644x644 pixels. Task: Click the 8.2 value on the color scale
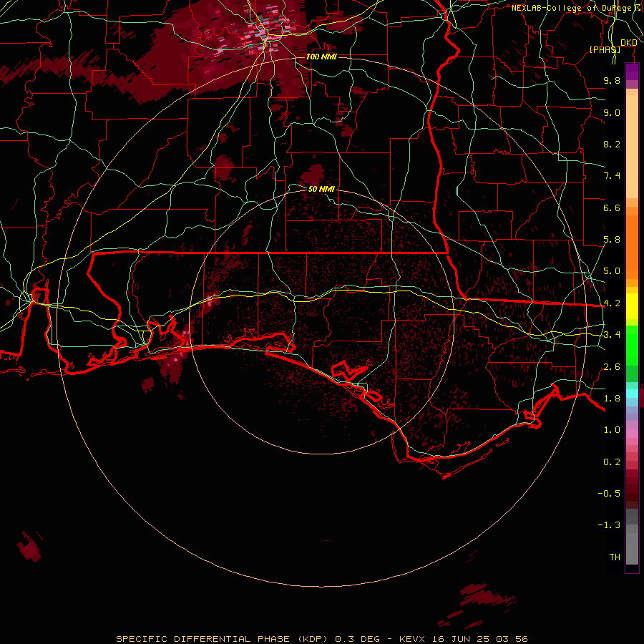pos(612,144)
